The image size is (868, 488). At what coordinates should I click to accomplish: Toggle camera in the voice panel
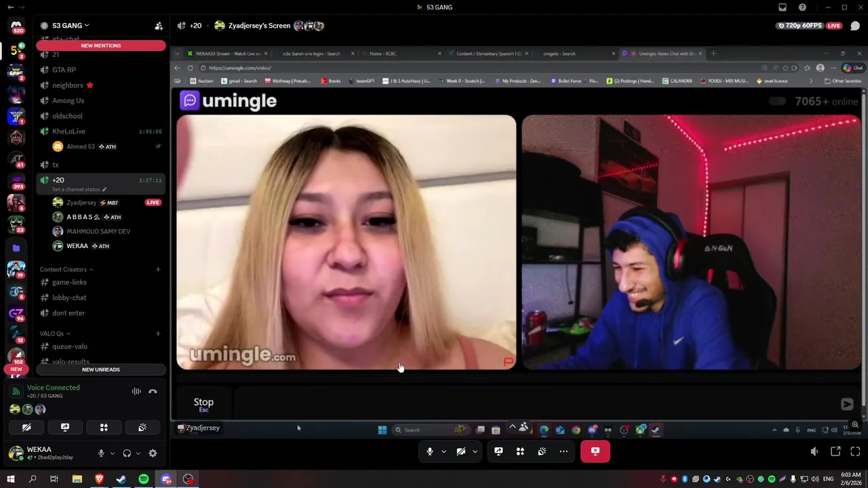point(26,428)
